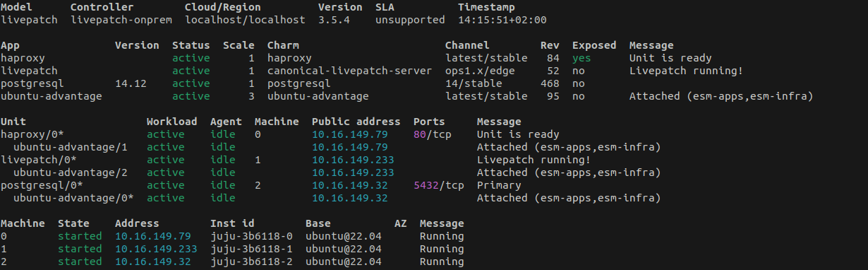868x270 pixels.
Task: Select the Exposed column header
Action: 594,45
